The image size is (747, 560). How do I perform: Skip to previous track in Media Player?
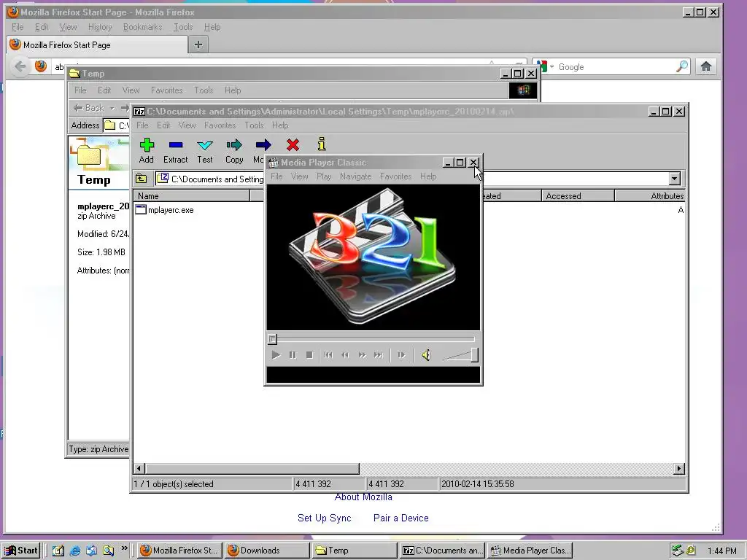coord(328,355)
